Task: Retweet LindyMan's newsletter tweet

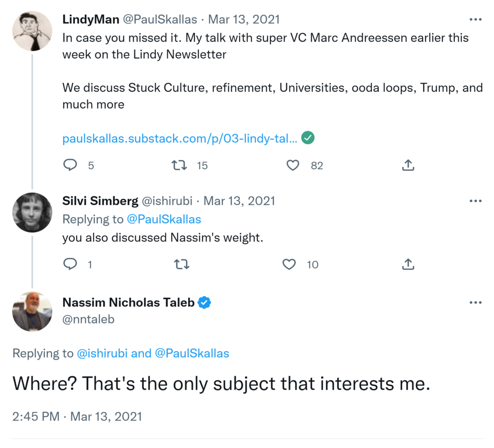Action: pyautogui.click(x=179, y=165)
